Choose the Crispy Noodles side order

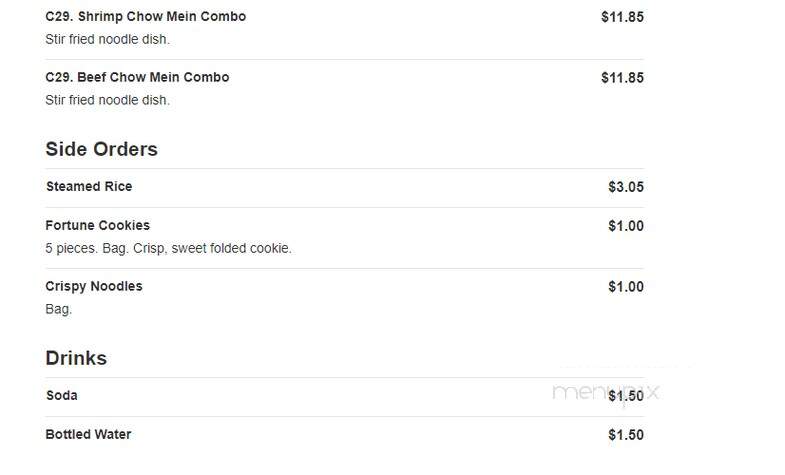(x=94, y=286)
